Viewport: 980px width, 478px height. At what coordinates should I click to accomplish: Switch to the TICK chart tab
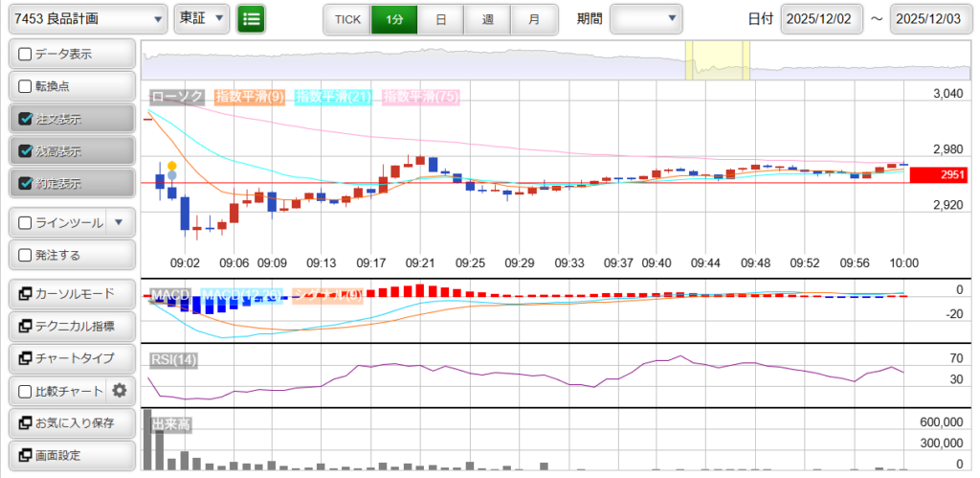point(347,19)
